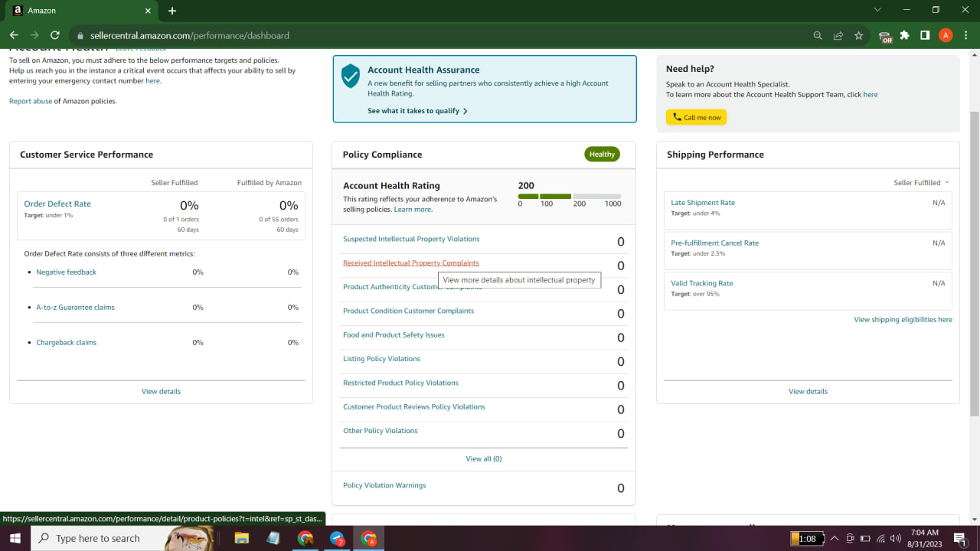Click the volume speaker icon

(x=896, y=538)
